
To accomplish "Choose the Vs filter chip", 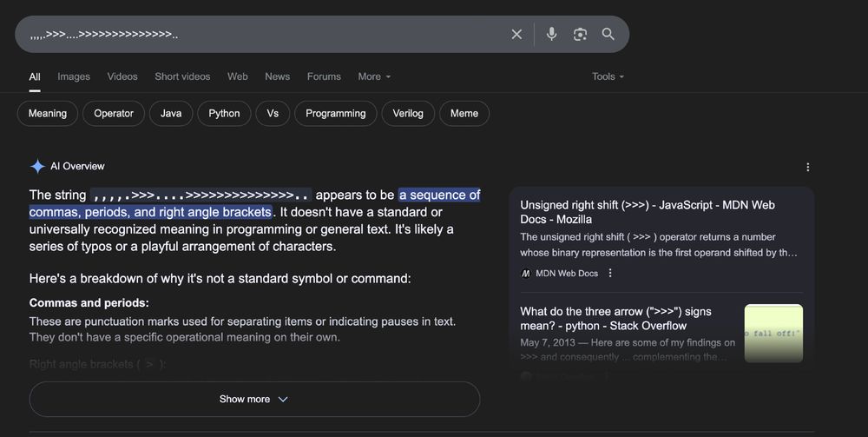I will point(273,114).
